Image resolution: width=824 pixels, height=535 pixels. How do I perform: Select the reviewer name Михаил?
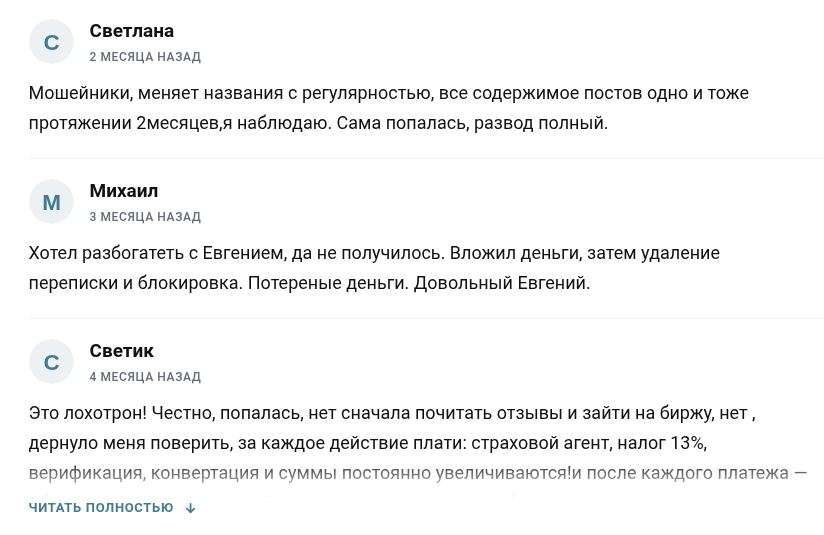coord(124,191)
